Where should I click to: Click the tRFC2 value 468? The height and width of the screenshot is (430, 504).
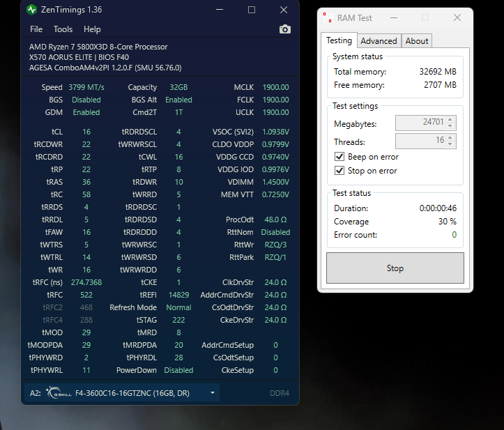tap(86, 307)
